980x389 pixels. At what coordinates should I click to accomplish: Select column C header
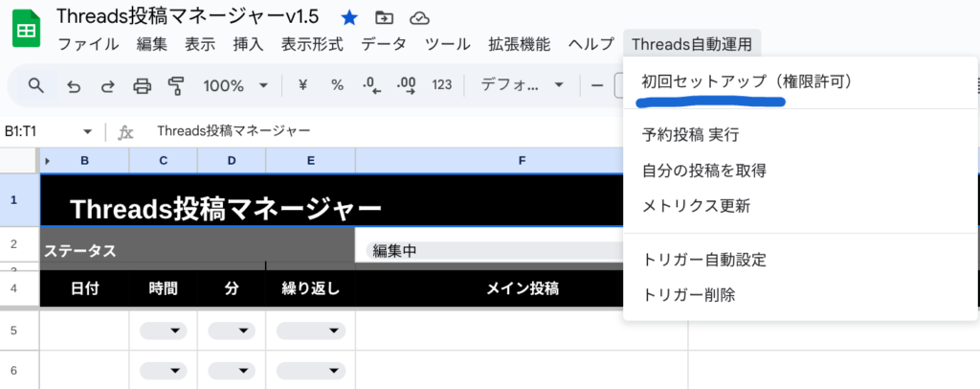[x=163, y=161]
